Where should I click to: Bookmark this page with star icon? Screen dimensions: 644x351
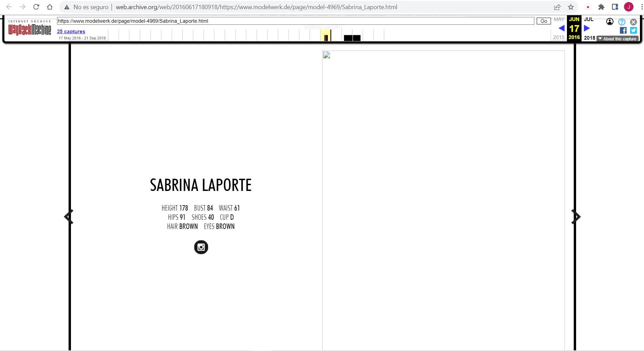571,7
